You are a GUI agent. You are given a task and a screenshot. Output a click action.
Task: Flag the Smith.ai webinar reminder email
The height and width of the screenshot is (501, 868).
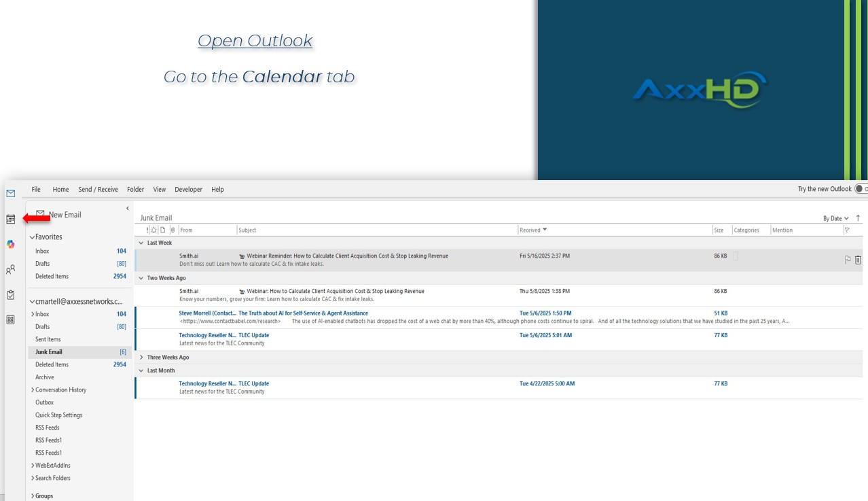tap(848, 260)
